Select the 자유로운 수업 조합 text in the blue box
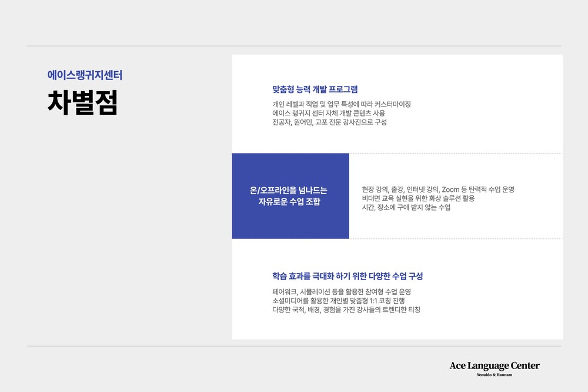 coord(289,202)
